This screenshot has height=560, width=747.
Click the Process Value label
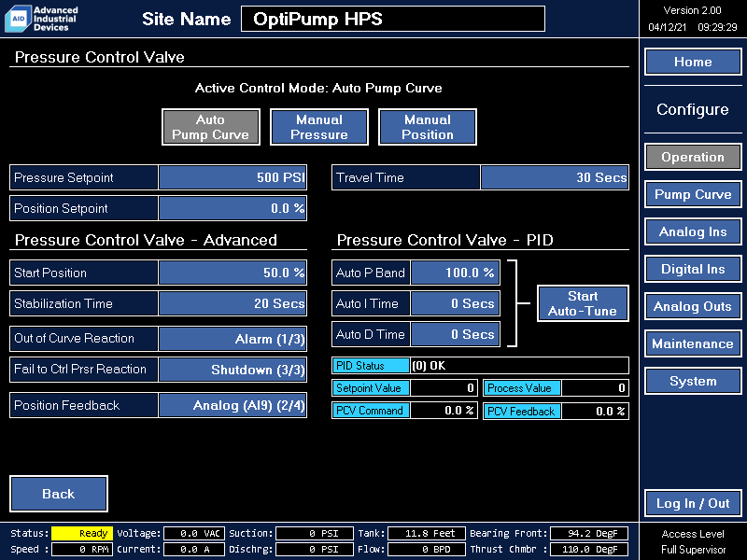click(522, 388)
